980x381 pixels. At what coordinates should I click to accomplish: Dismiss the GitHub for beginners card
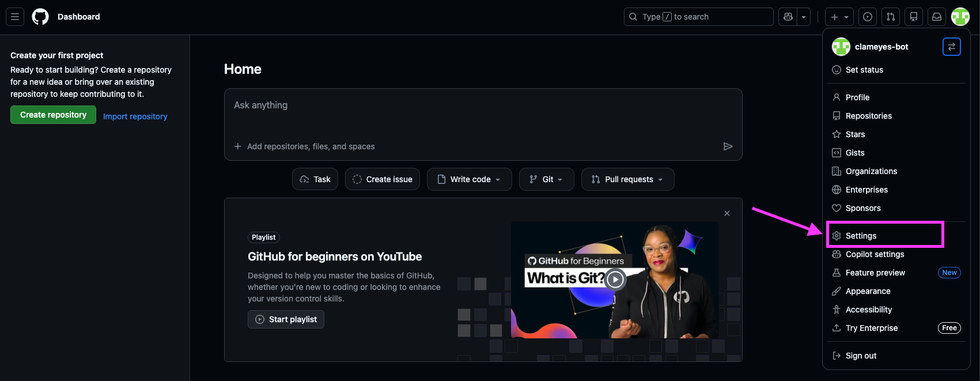point(727,213)
